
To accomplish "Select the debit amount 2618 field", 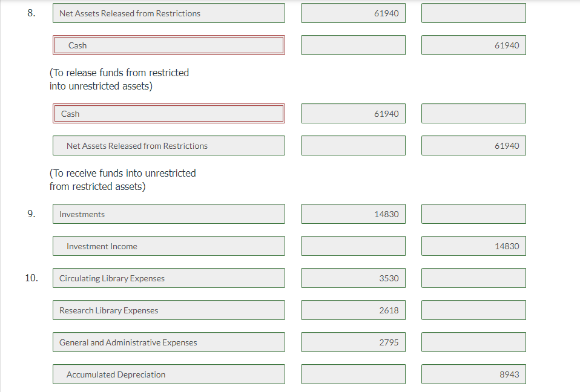I will coord(353,310).
